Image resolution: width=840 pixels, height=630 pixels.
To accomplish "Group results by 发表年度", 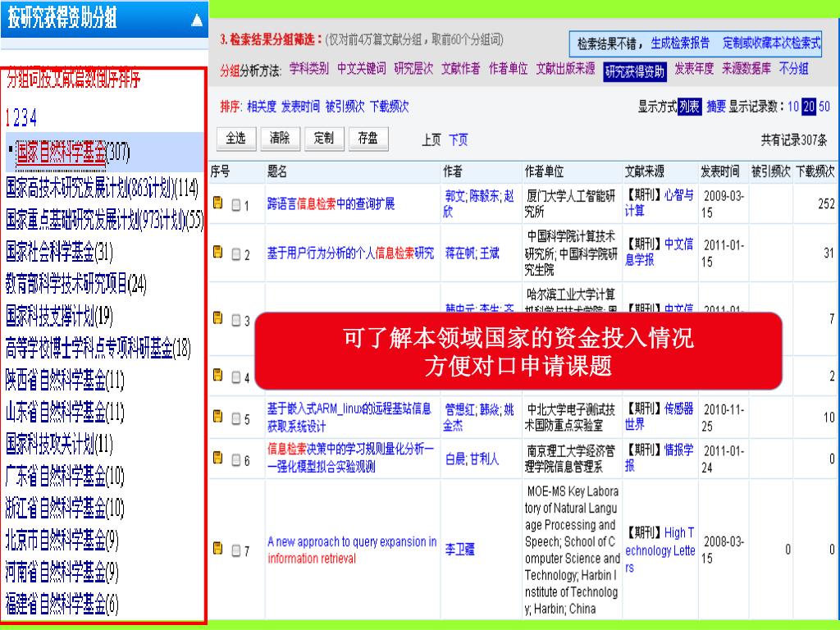I will tap(694, 69).
